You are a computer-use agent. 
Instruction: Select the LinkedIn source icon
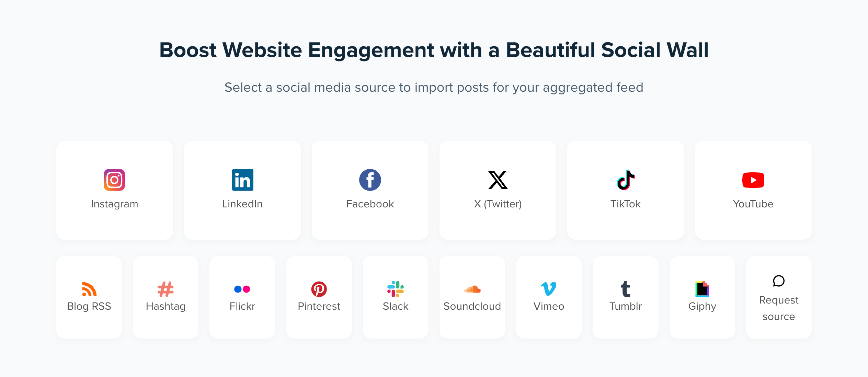(x=242, y=180)
